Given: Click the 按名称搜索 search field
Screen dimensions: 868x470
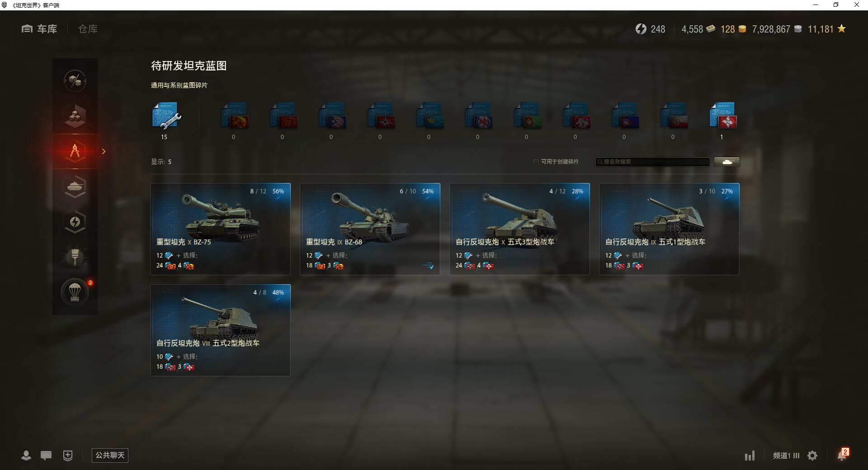Looking at the screenshot, I should pos(652,162).
